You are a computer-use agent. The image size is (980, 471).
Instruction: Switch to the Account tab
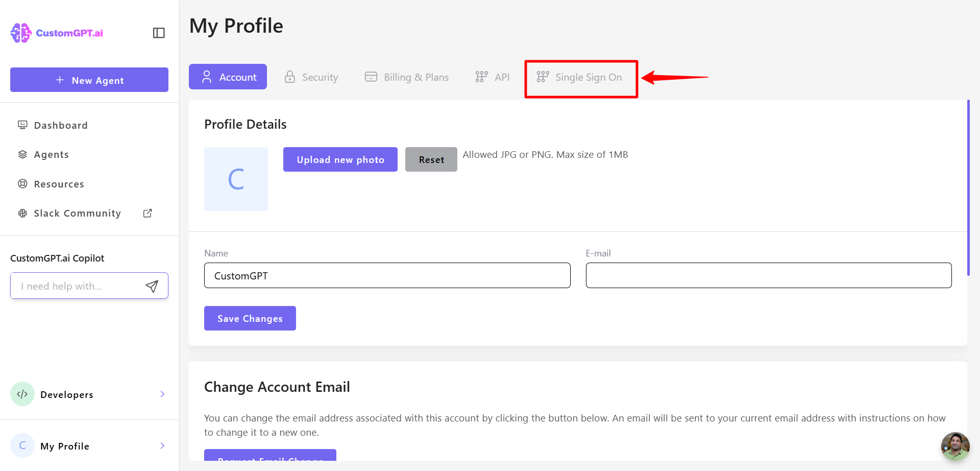[x=228, y=77]
